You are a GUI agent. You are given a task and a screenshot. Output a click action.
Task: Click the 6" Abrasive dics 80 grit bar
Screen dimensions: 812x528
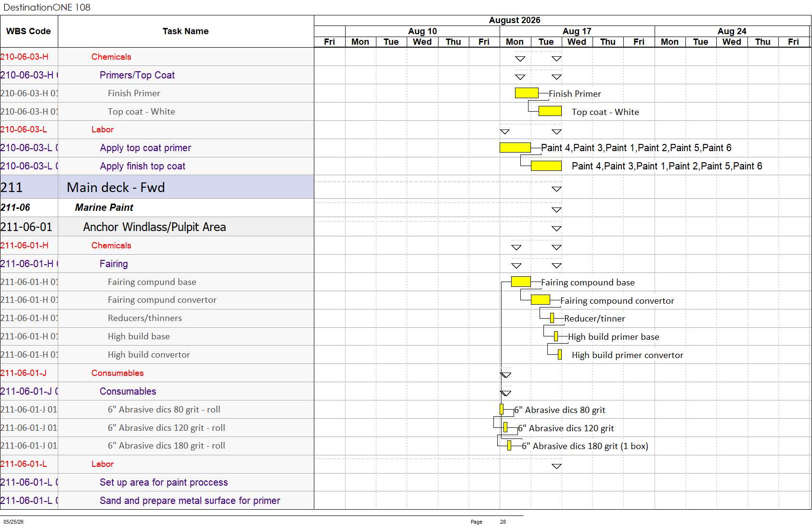502,409
